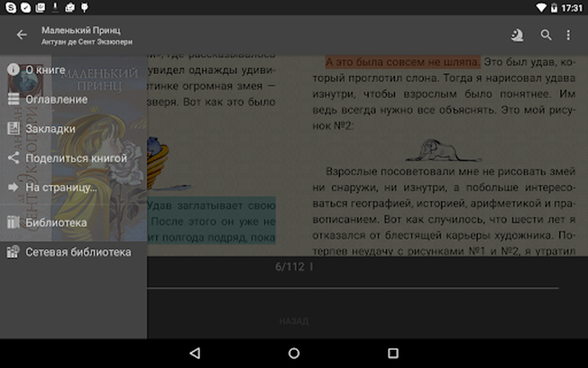Tap the back arrow in the toolbar
Screen dimensions: 588x368
pyautogui.click(x=21, y=35)
